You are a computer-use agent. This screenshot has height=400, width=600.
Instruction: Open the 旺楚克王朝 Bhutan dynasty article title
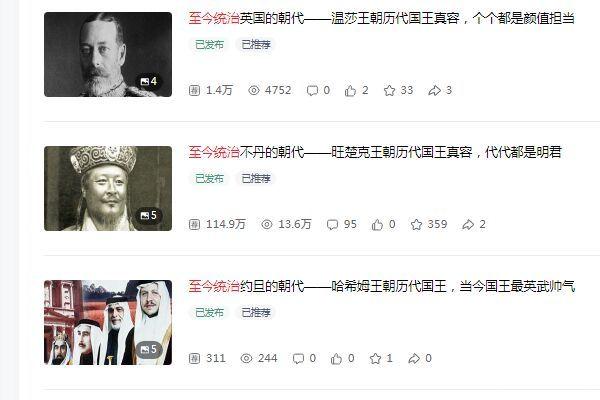(x=375, y=152)
